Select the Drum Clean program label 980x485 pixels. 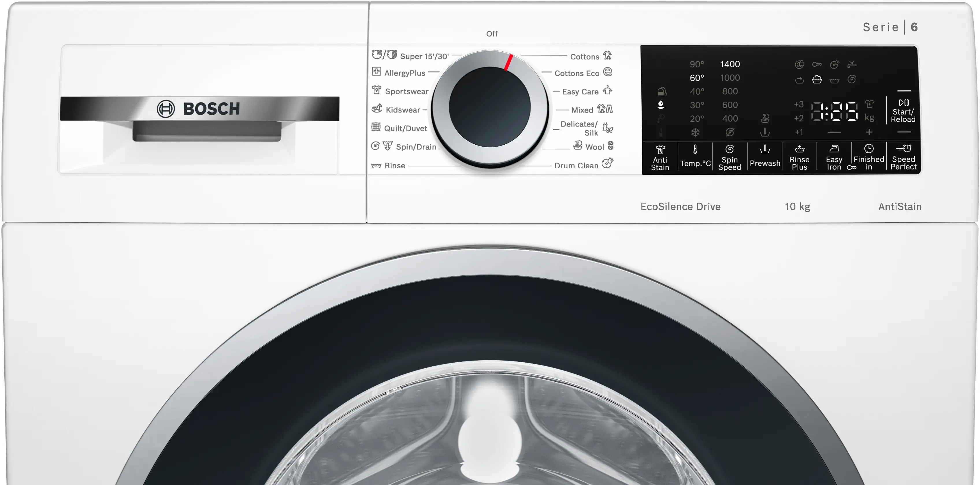pos(576,166)
